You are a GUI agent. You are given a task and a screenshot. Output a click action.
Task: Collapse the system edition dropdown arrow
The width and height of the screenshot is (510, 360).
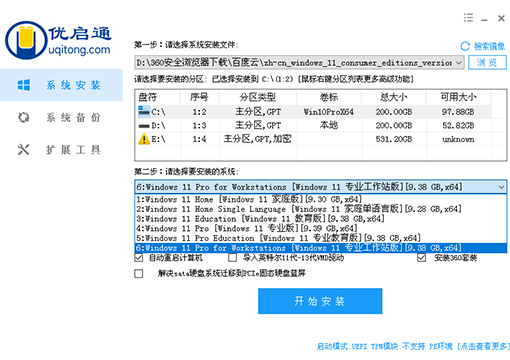click(x=501, y=187)
